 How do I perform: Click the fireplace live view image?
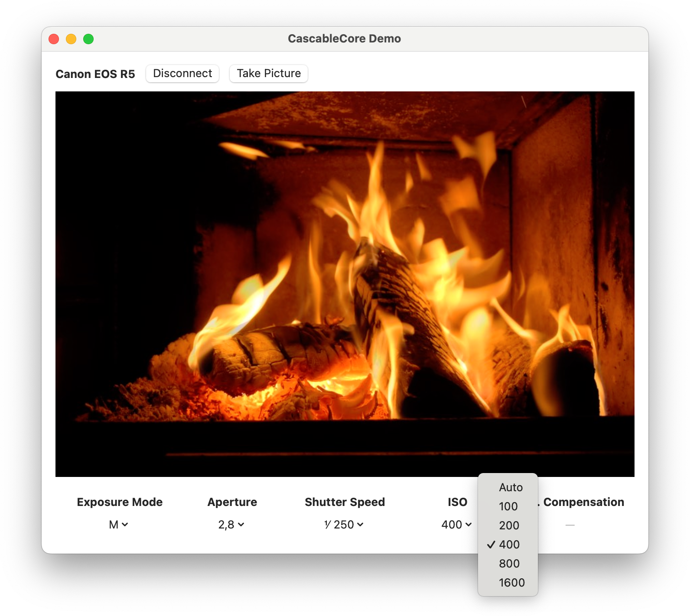tap(345, 284)
